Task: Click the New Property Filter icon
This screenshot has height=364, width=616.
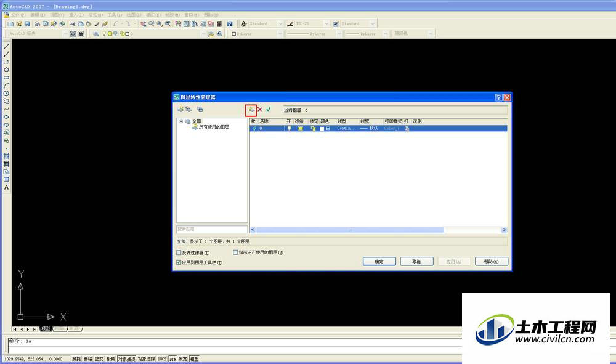Action: click(180, 109)
